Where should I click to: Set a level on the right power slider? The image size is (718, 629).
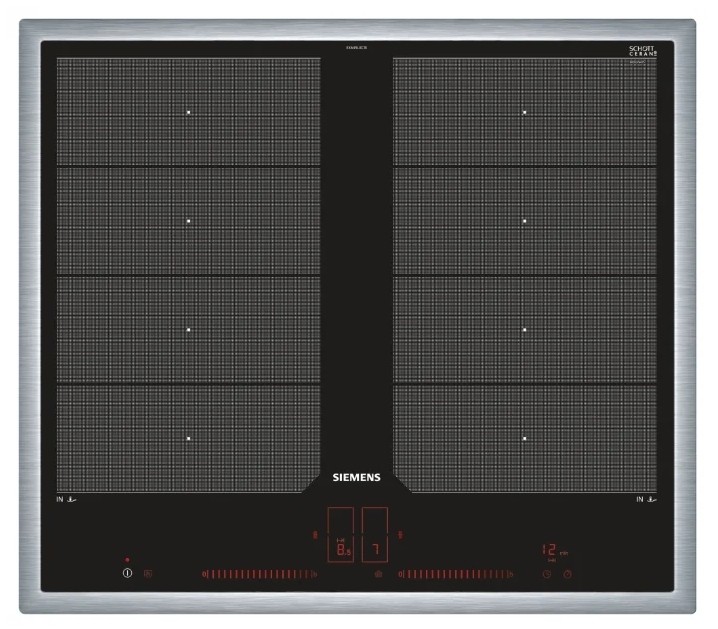(456, 574)
